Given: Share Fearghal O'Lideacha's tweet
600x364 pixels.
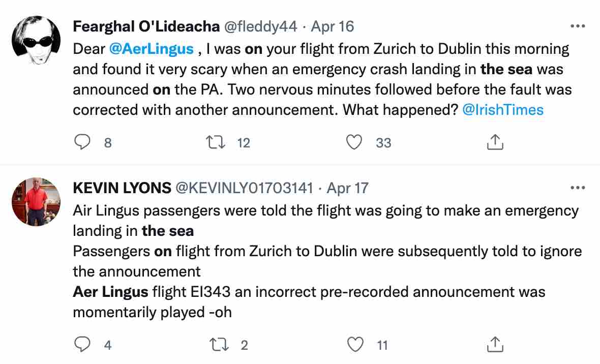Looking at the screenshot, I should pyautogui.click(x=495, y=142).
